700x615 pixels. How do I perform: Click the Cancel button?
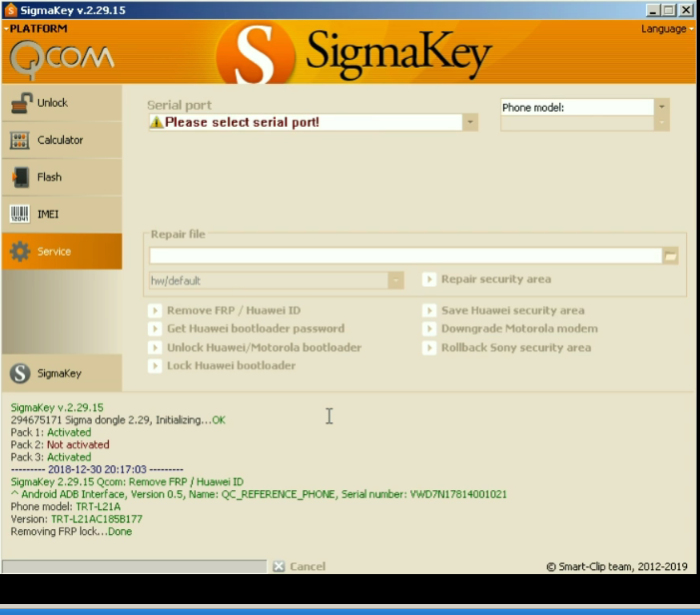pyautogui.click(x=300, y=566)
